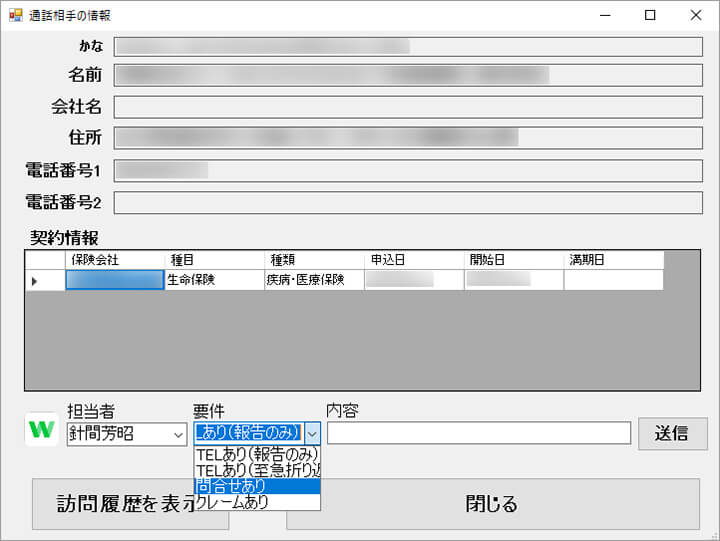Select クレームあり from the dropdown
The width and height of the screenshot is (720, 541).
click(x=257, y=502)
